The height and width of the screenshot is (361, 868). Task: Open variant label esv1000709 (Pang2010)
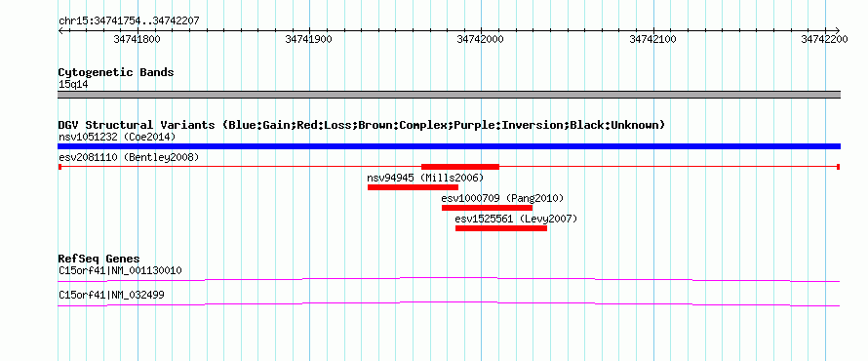502,198
